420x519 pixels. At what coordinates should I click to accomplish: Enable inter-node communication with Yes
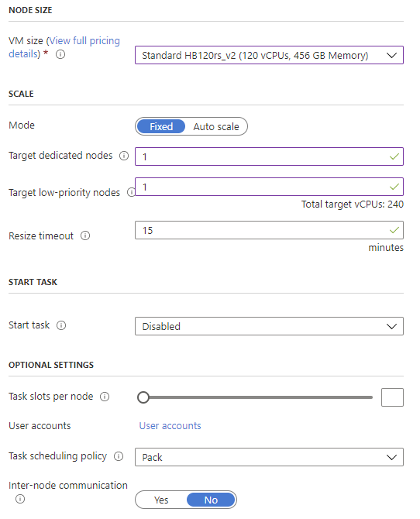pos(161,500)
